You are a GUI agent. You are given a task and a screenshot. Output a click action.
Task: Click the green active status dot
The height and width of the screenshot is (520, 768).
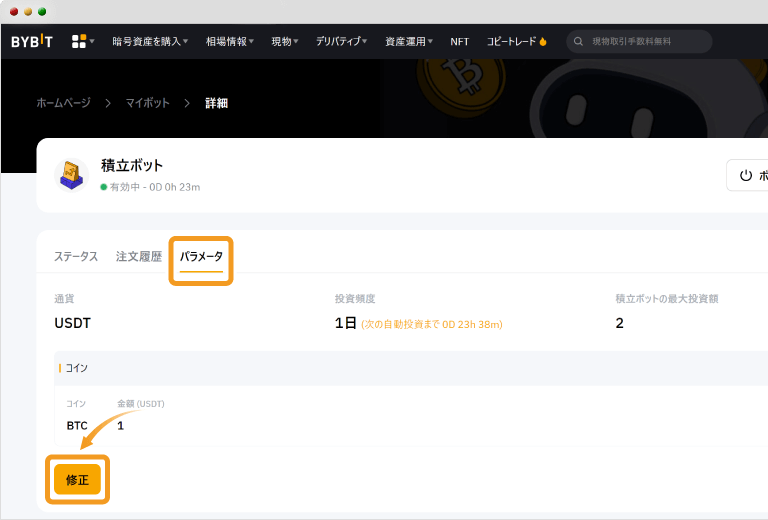point(103,187)
